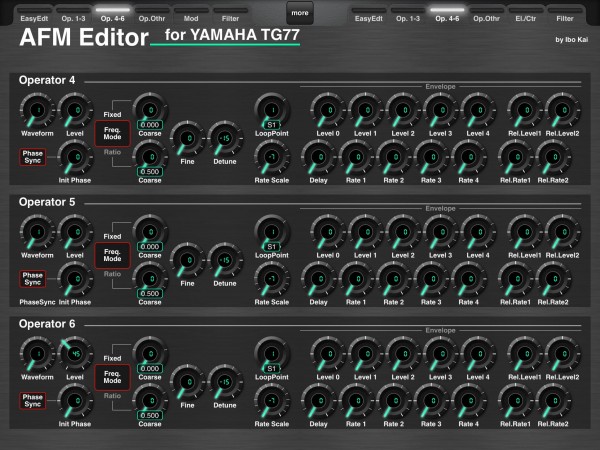
Task: Click Operator 6 Delay knob
Action: (319, 401)
